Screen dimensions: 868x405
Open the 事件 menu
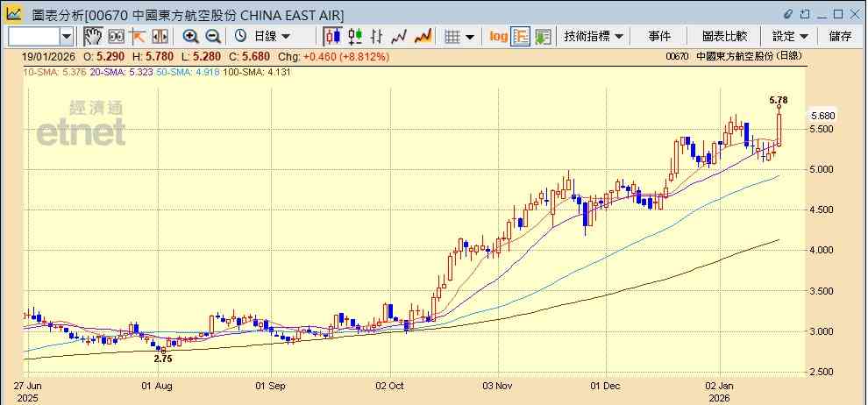pyautogui.click(x=659, y=37)
